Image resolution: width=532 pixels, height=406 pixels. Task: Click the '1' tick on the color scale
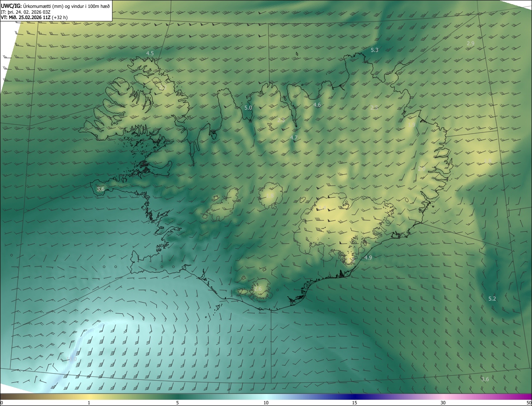(x=89, y=403)
